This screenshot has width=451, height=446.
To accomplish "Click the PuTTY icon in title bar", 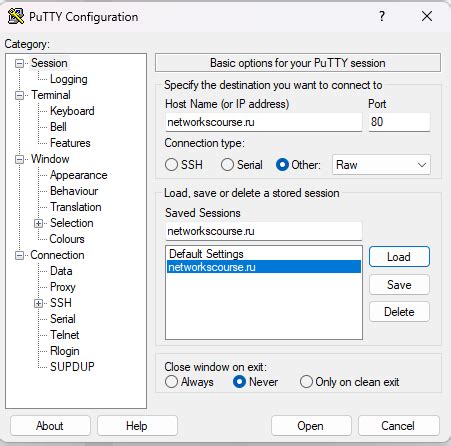I will point(16,16).
